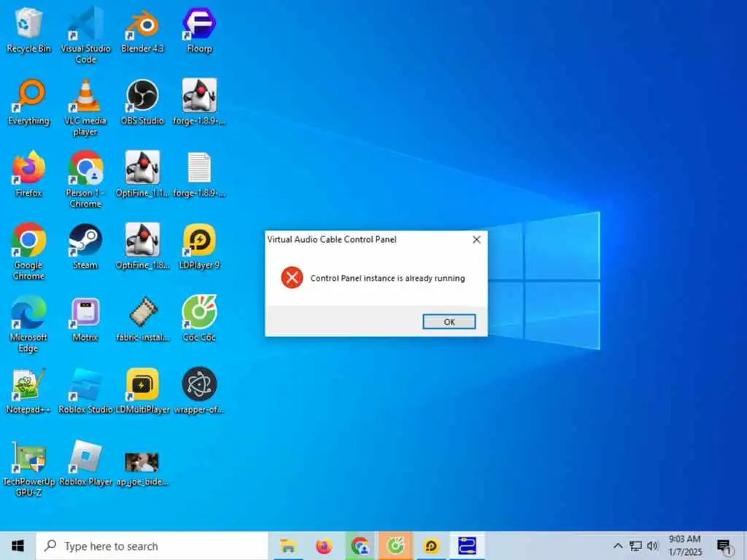747x560 pixels.
Task: Open the Windows Start menu
Action: click(x=18, y=545)
